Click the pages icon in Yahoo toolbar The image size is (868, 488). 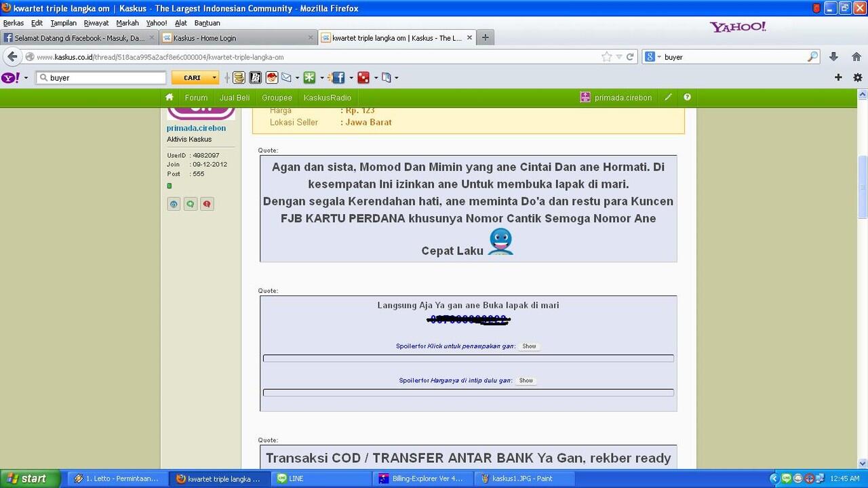point(387,78)
